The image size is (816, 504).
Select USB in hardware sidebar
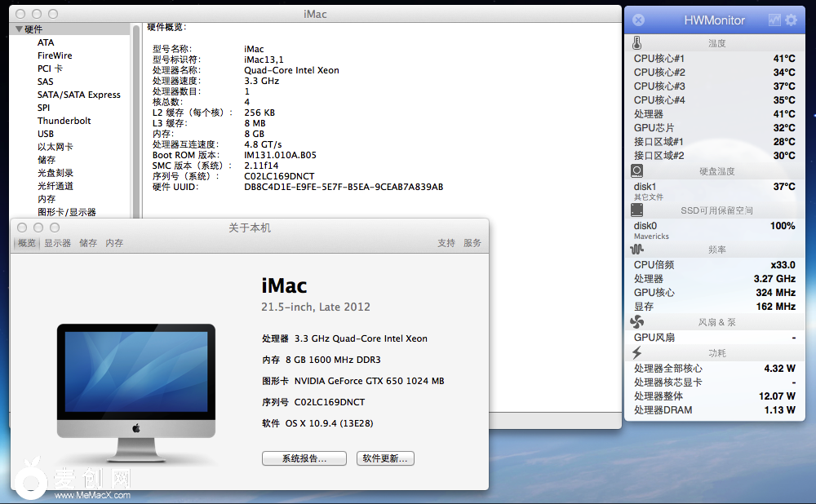46,134
